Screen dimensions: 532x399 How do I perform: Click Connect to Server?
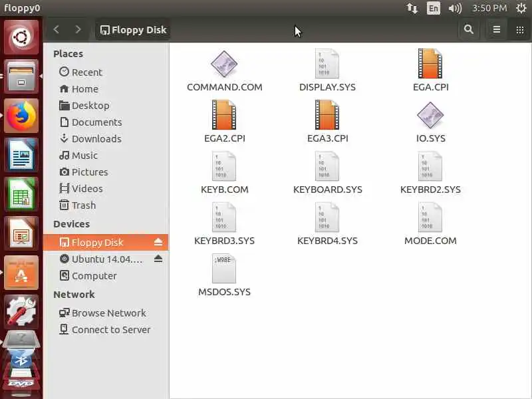click(x=105, y=329)
